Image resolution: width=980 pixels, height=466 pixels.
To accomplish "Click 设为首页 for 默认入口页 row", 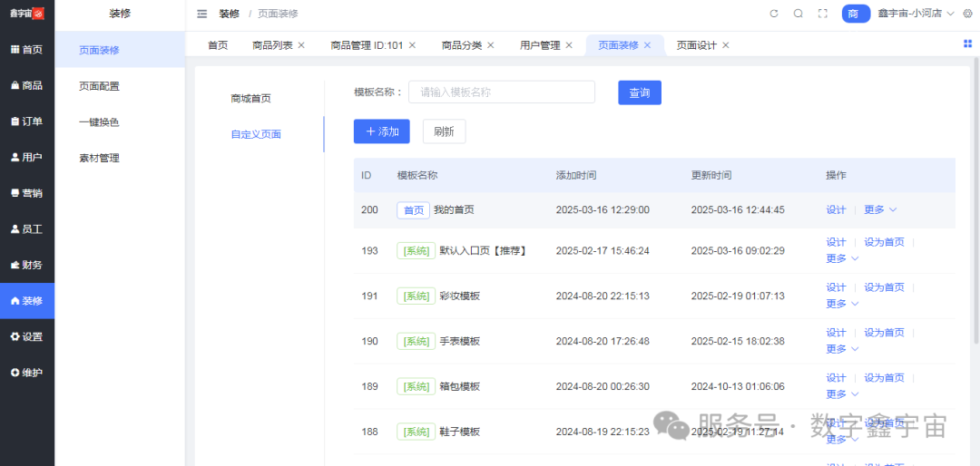I will pyautogui.click(x=884, y=242).
